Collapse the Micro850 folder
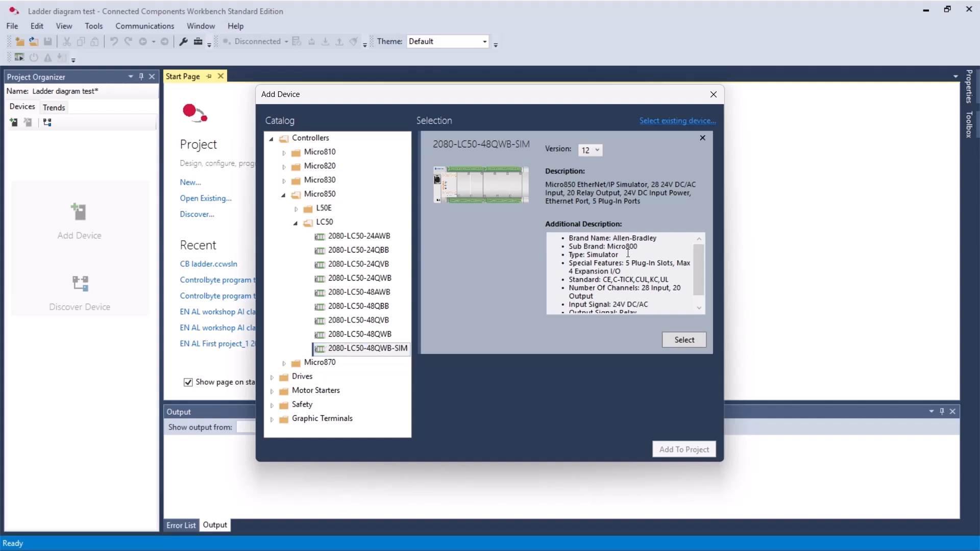The width and height of the screenshot is (980, 551). pos(283,194)
